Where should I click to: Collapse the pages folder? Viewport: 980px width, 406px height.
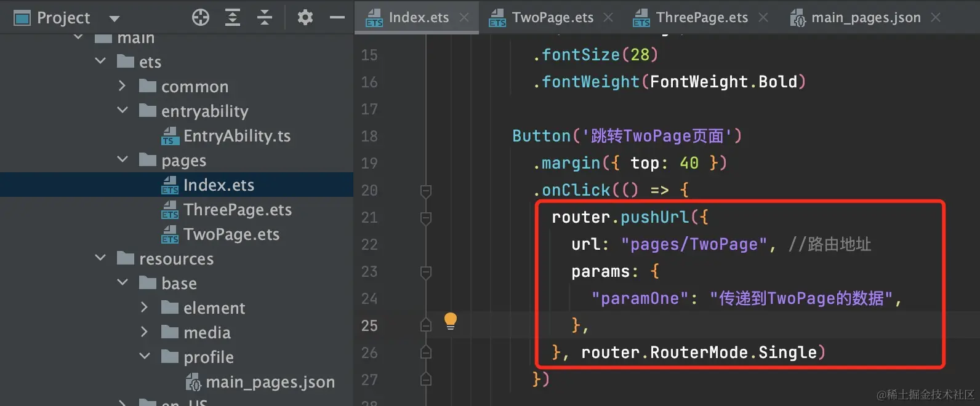click(x=122, y=159)
